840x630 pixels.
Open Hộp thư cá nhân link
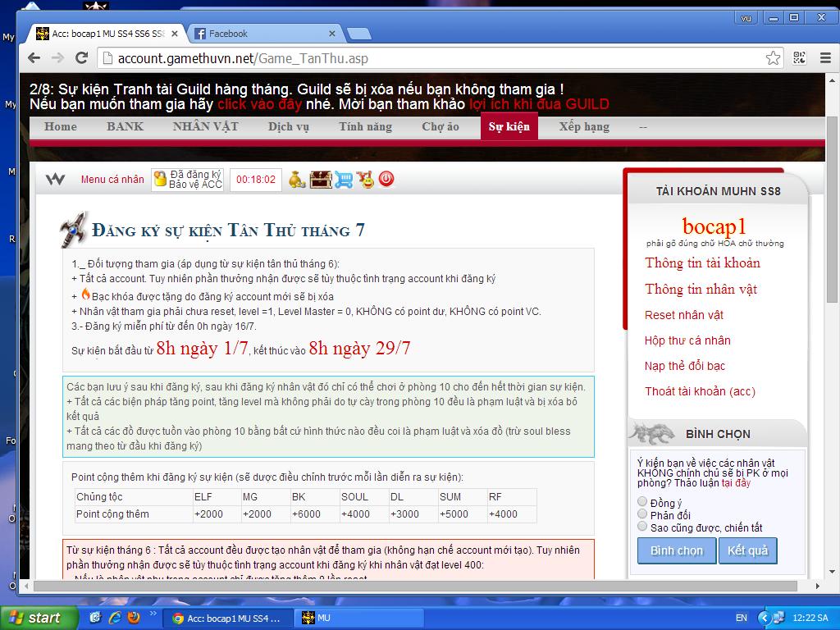point(687,340)
